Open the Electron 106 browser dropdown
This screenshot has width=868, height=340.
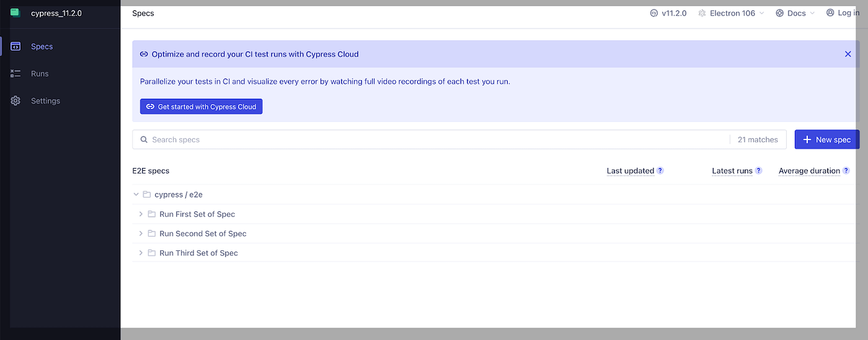pyautogui.click(x=732, y=13)
